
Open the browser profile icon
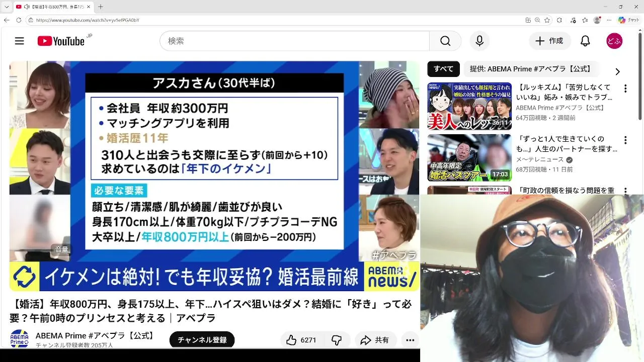(x=597, y=20)
